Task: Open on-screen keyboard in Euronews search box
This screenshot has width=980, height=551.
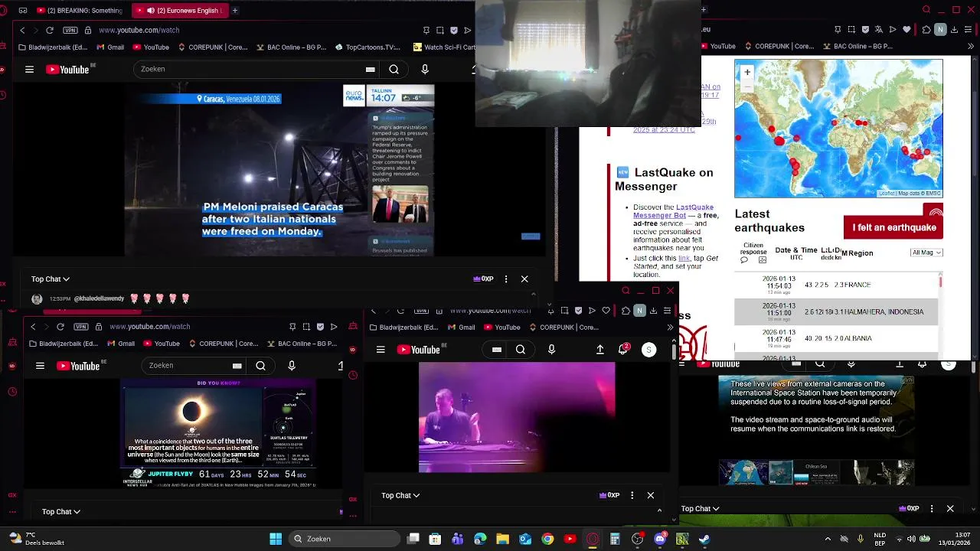Action: pyautogui.click(x=371, y=69)
